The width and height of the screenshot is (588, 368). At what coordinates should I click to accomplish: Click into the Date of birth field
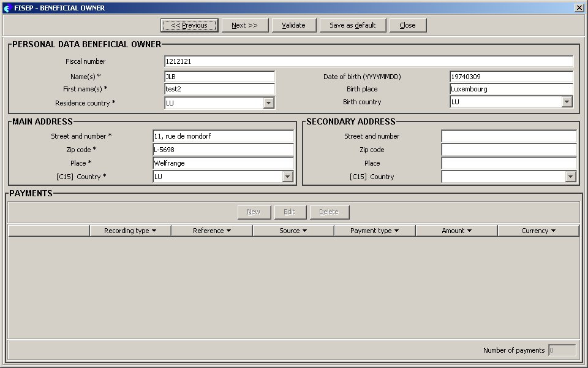[511, 77]
